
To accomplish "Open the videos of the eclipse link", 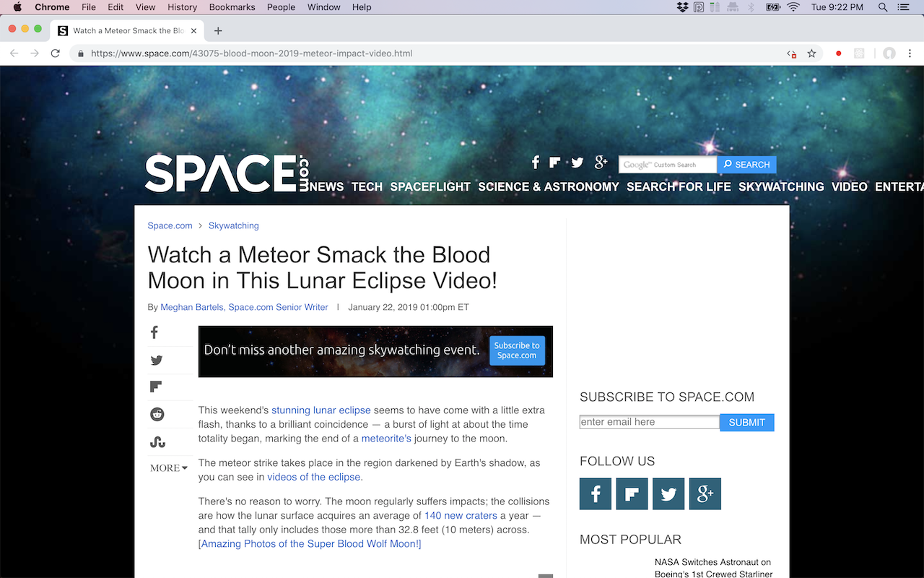I will click(x=313, y=477).
